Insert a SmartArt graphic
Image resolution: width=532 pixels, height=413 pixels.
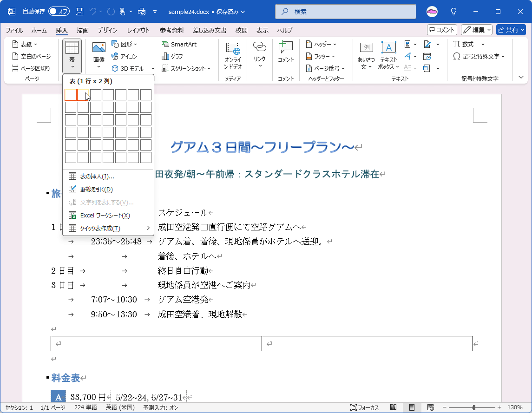(x=179, y=44)
